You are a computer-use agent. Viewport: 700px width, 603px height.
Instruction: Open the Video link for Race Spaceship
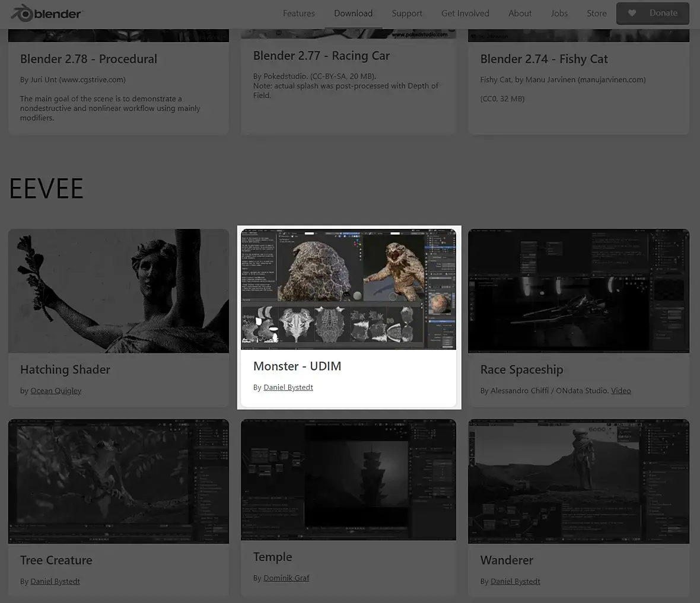coord(621,391)
